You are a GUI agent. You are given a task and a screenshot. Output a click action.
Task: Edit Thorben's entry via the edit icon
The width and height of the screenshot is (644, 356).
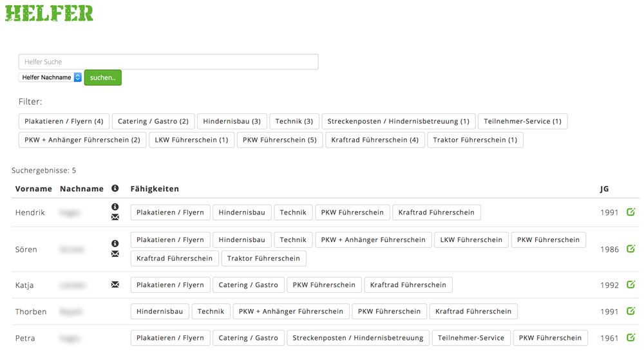point(630,311)
